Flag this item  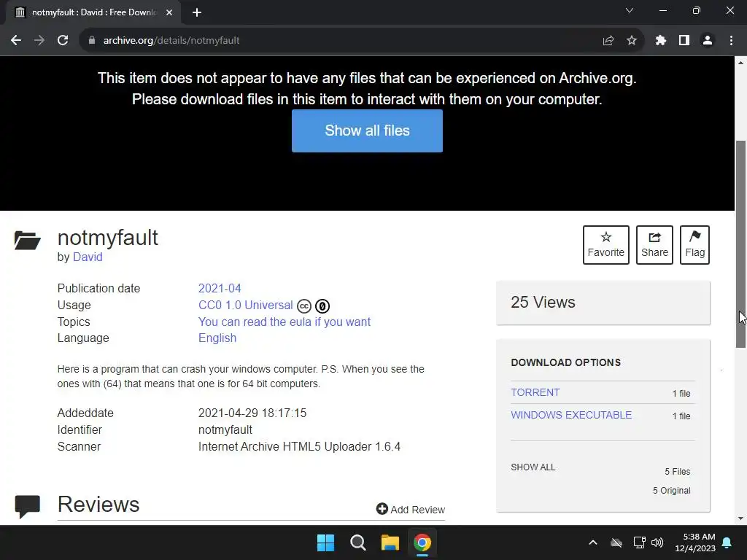pyautogui.click(x=694, y=245)
